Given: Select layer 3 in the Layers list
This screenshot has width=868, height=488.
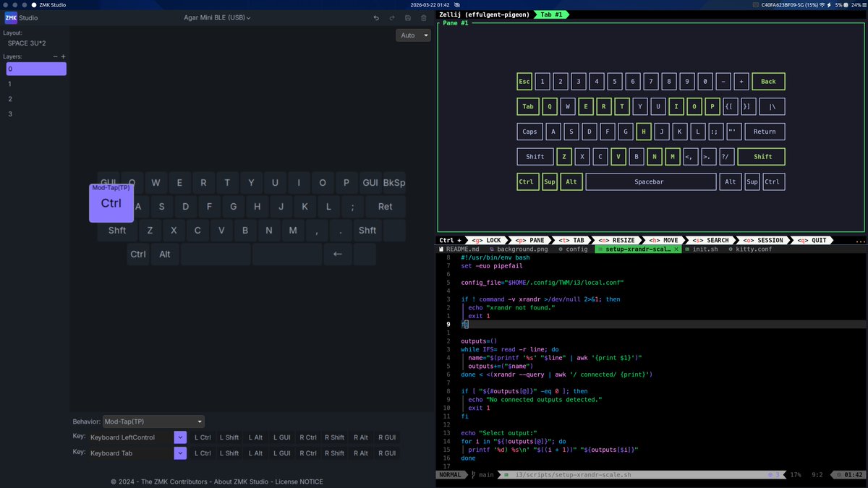Looking at the screenshot, I should tap(36, 114).
